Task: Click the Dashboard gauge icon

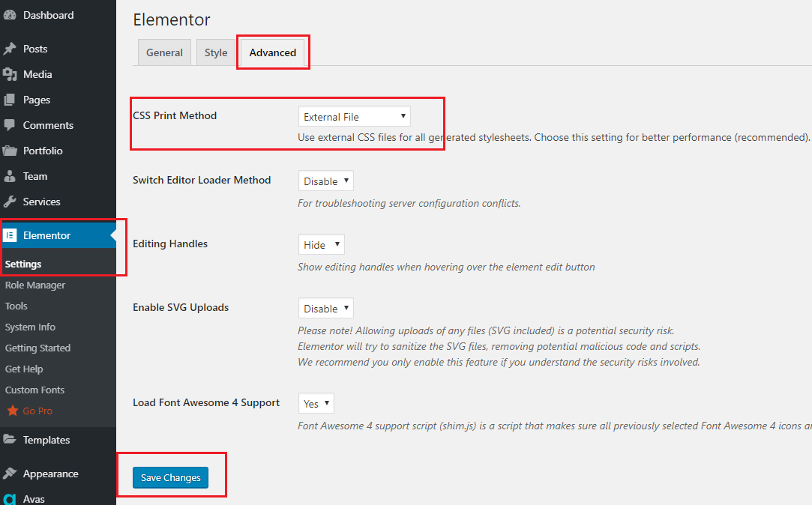Action: (10, 15)
